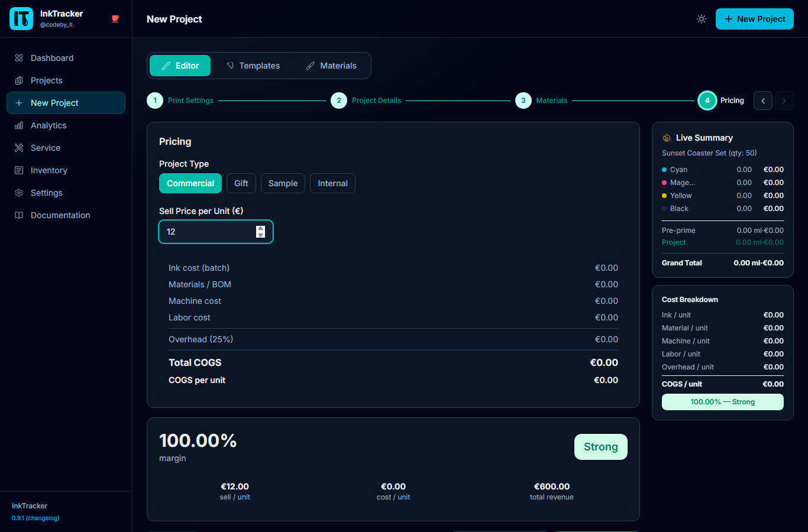This screenshot has width=808, height=532.
Task: Click the Materials step label
Action: click(x=552, y=100)
